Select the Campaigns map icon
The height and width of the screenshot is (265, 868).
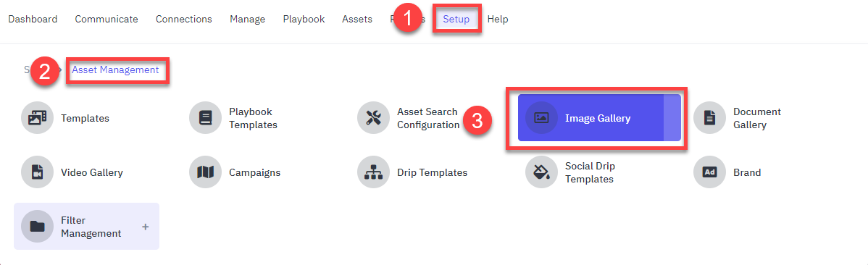[x=205, y=172]
